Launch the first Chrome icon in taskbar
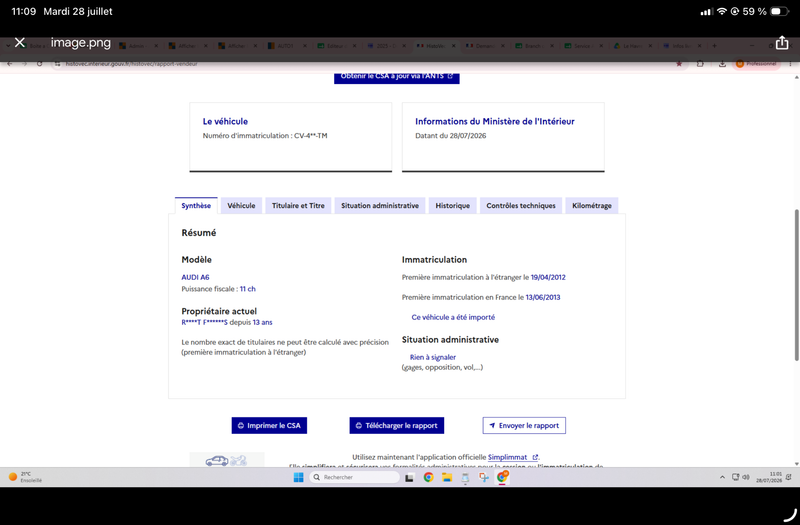 [x=428, y=477]
